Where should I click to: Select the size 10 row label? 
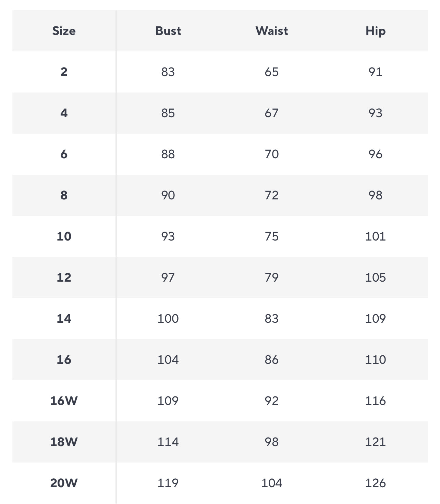point(64,236)
